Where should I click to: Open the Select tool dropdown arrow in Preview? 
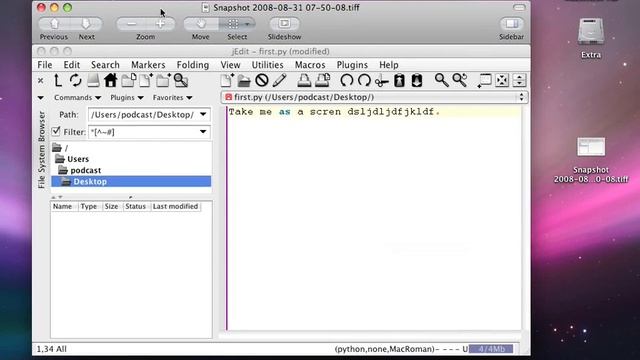click(247, 24)
